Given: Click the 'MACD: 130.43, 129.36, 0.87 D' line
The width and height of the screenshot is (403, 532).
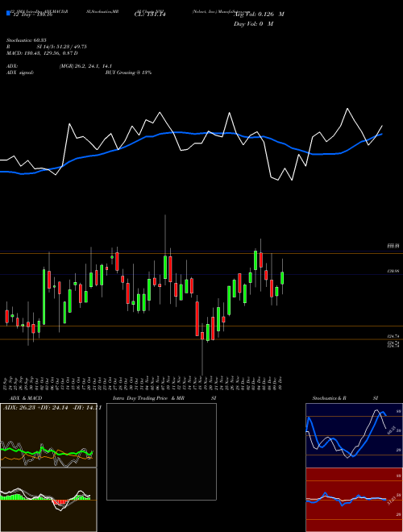Looking at the screenshot, I should [42, 53].
